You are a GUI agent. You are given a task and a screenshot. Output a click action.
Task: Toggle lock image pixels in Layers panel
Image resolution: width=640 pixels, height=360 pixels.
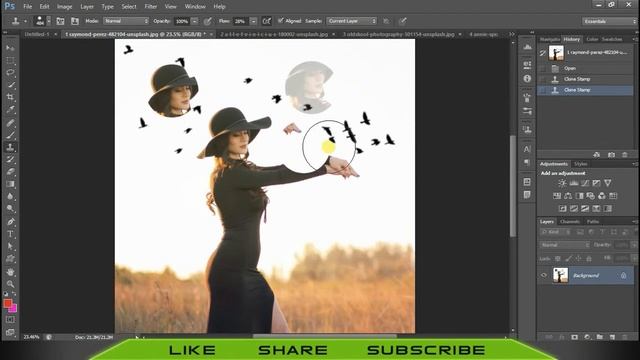point(568,259)
